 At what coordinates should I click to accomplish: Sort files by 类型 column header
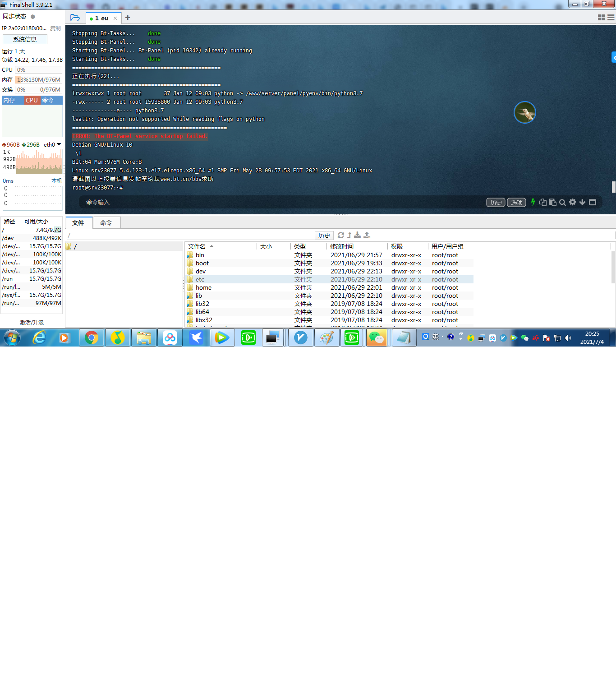pos(309,246)
